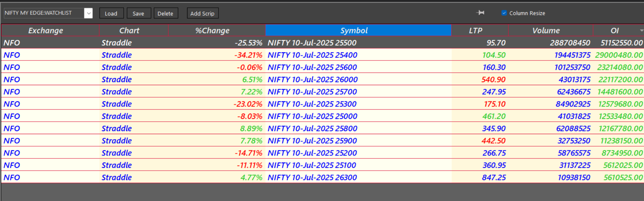The height and width of the screenshot is (201, 644).
Task: Open Straddle chart for the 25200 row
Action: pyautogui.click(x=117, y=153)
